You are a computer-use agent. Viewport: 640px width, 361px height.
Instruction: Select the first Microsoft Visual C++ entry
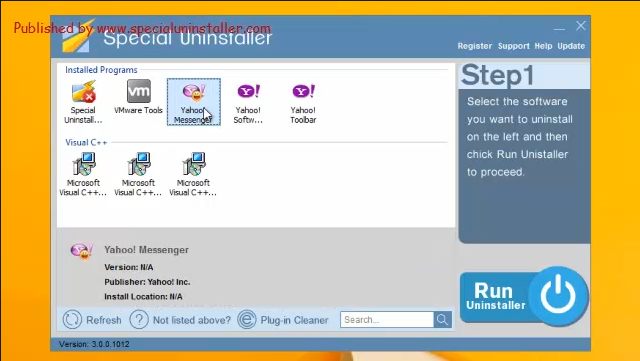click(83, 174)
